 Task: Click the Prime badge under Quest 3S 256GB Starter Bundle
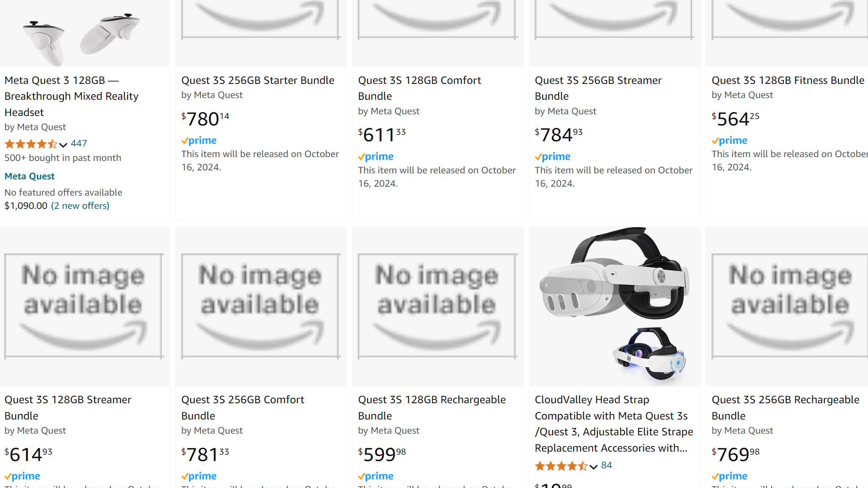[199, 140]
